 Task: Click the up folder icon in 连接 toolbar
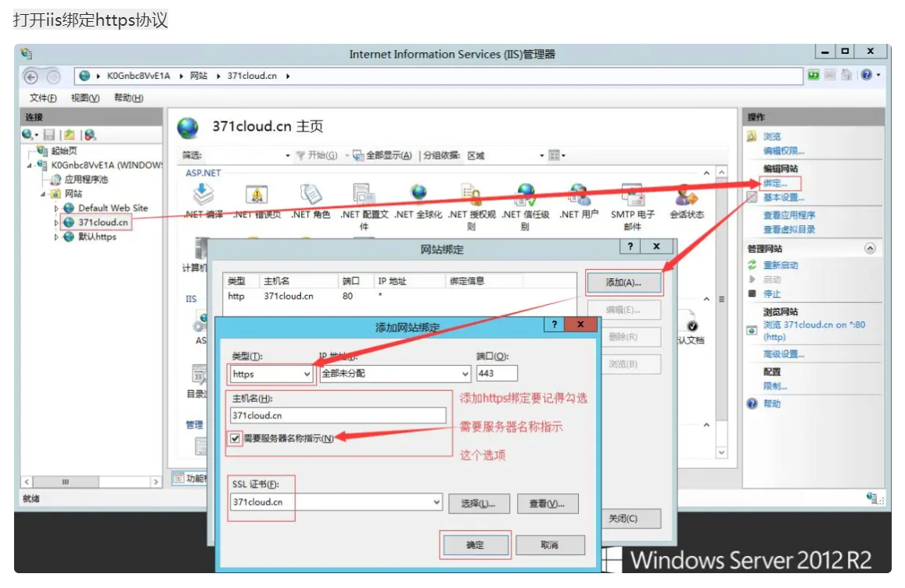coord(70,134)
